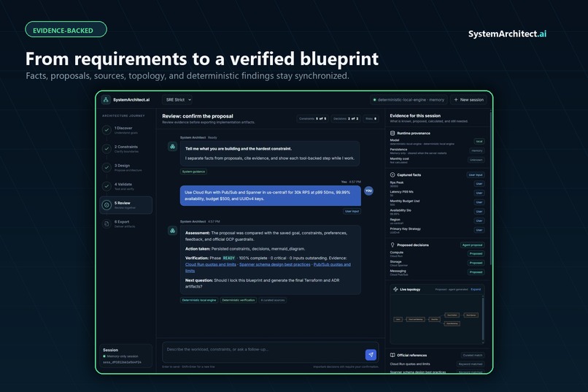Click the Live topology icon
The width and height of the screenshot is (588, 392).
395,289
